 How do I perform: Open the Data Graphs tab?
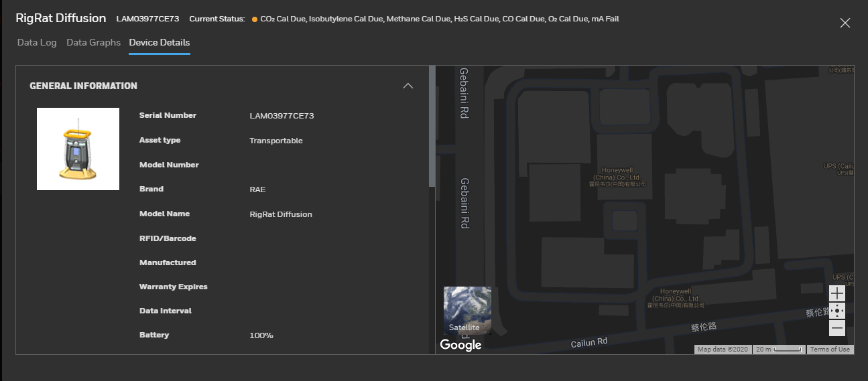coord(94,42)
